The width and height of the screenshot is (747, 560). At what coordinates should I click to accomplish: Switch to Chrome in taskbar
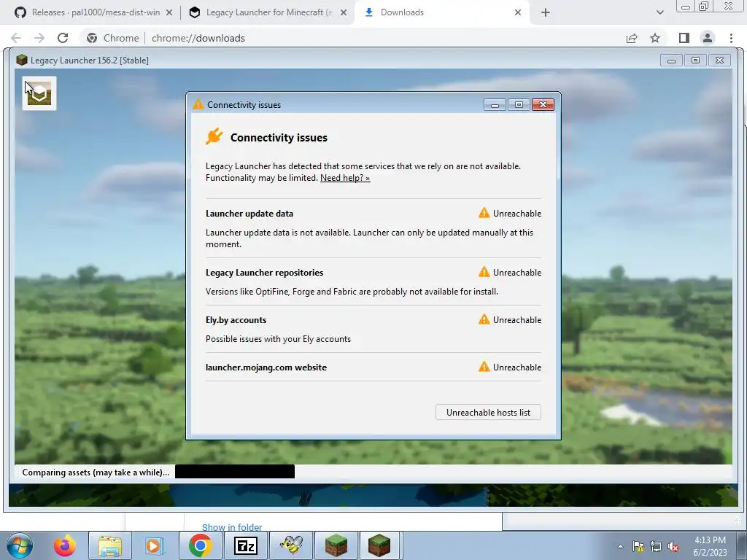coord(200,545)
